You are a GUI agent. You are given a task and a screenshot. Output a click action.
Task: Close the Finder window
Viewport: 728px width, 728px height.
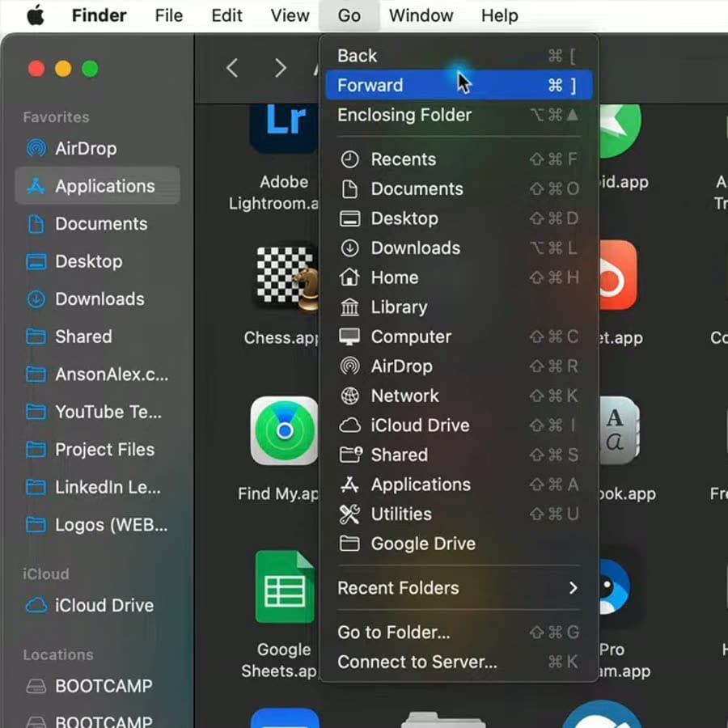(x=36, y=69)
